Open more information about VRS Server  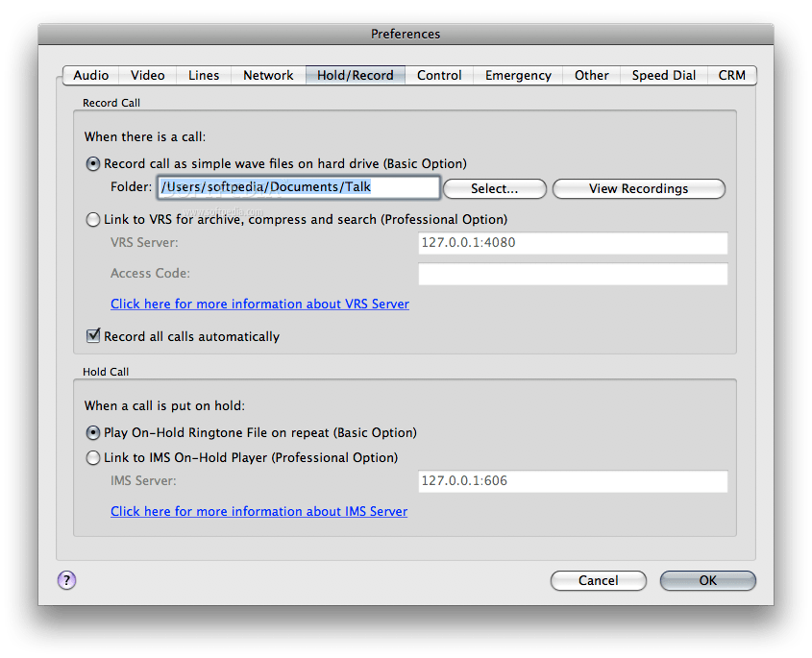click(x=259, y=304)
